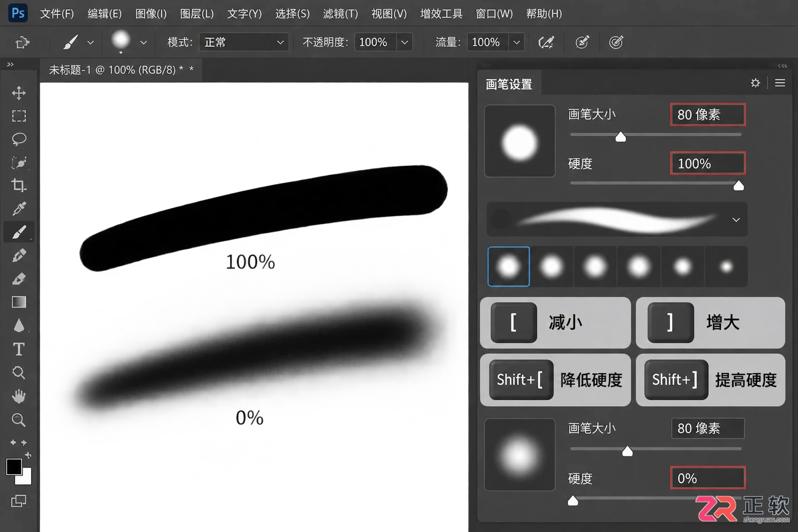The width and height of the screenshot is (798, 532).
Task: Select the Brush tool in left toolbar
Action: (x=19, y=232)
